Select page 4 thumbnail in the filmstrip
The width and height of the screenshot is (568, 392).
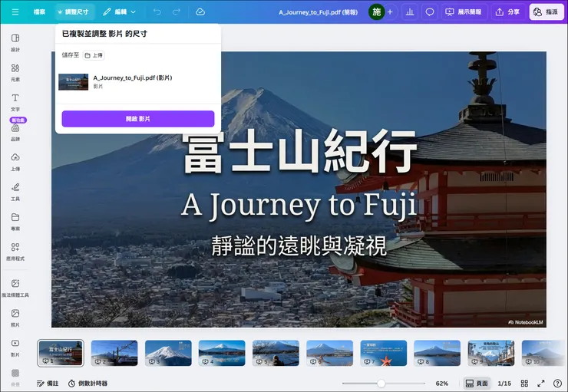coord(222,353)
